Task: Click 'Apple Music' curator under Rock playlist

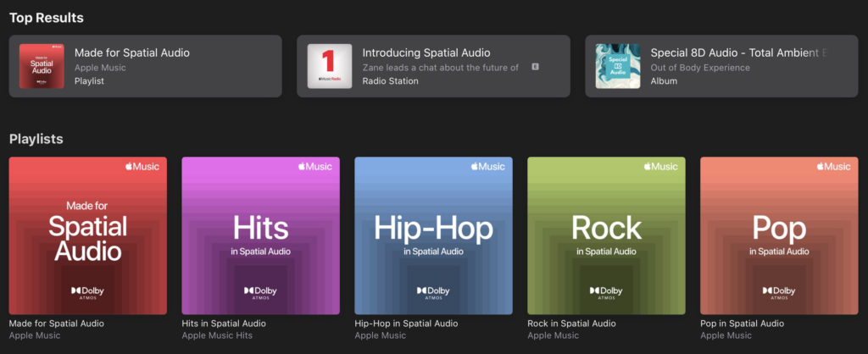Action: [553, 335]
